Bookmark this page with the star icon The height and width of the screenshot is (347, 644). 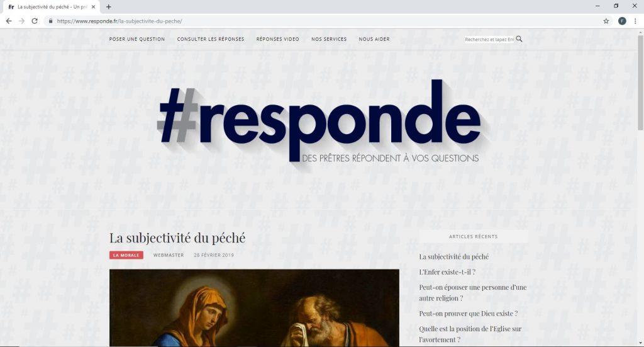[x=606, y=21]
